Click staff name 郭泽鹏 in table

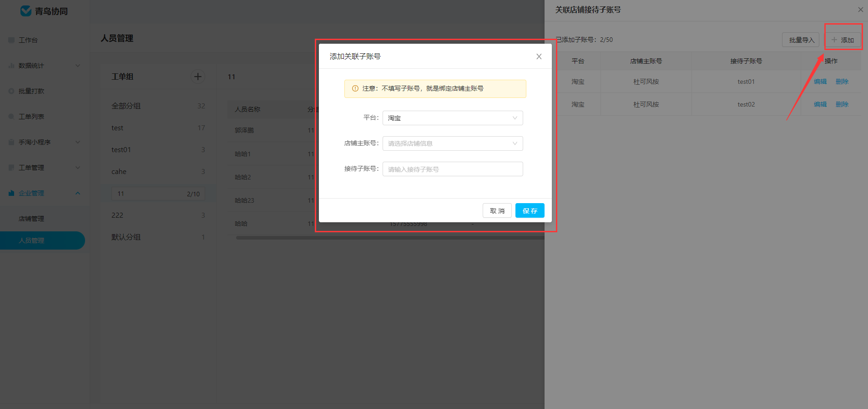pos(244,130)
